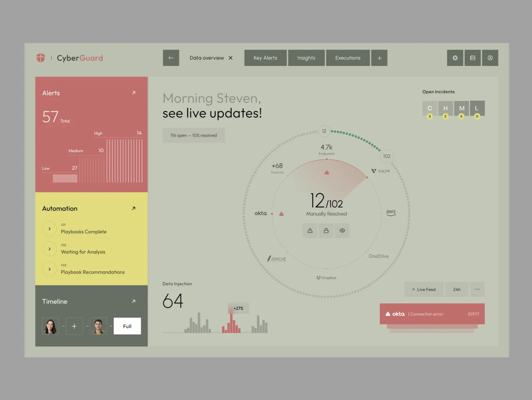The image size is (532, 400).
Task: Switch to the Key Alerts tab
Action: click(x=265, y=58)
